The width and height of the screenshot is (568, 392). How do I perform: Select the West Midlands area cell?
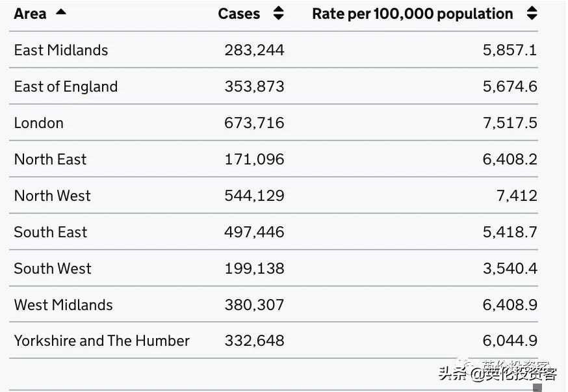tap(63, 305)
